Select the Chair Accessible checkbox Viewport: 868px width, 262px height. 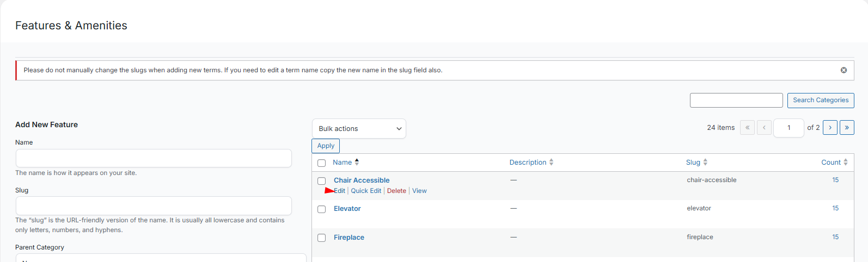[322, 181]
